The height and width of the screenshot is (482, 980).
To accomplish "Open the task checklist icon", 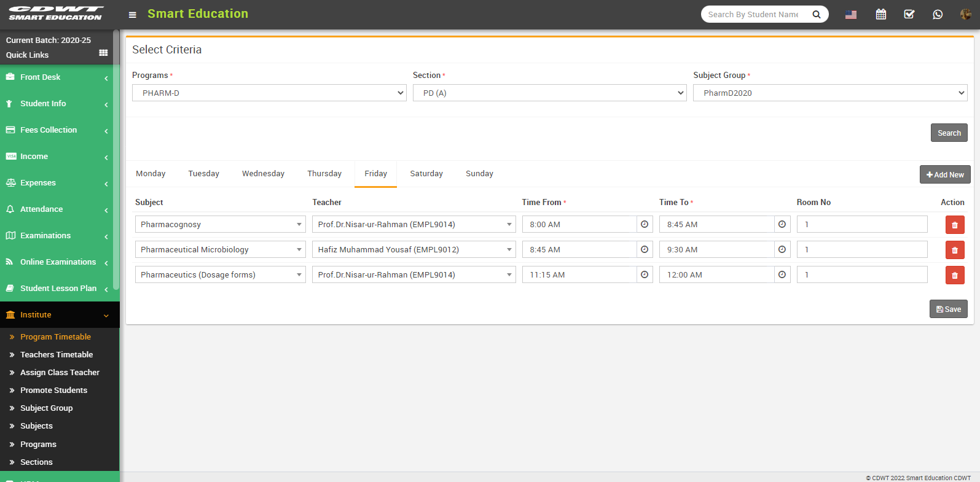I will click(909, 14).
